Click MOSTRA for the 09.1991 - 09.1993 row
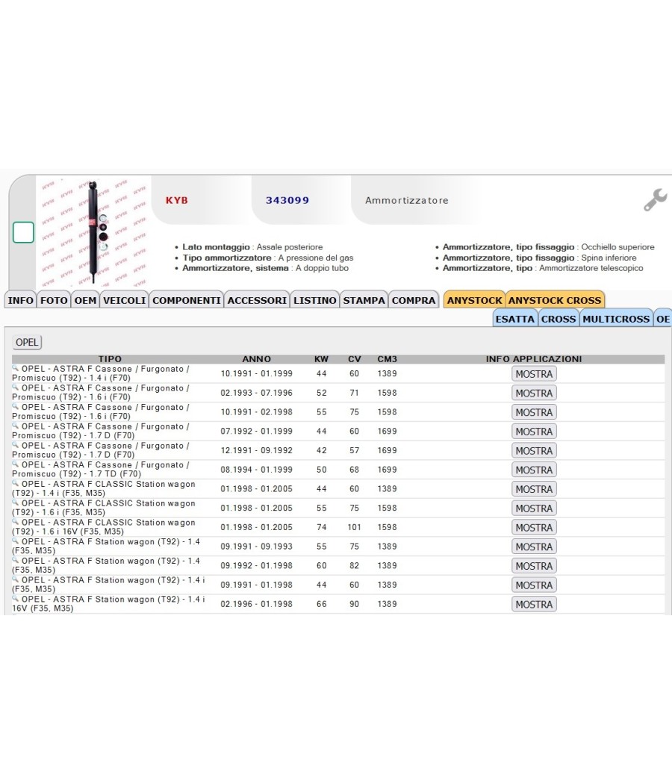Image resolution: width=672 pixels, height=784 pixels. [534, 547]
